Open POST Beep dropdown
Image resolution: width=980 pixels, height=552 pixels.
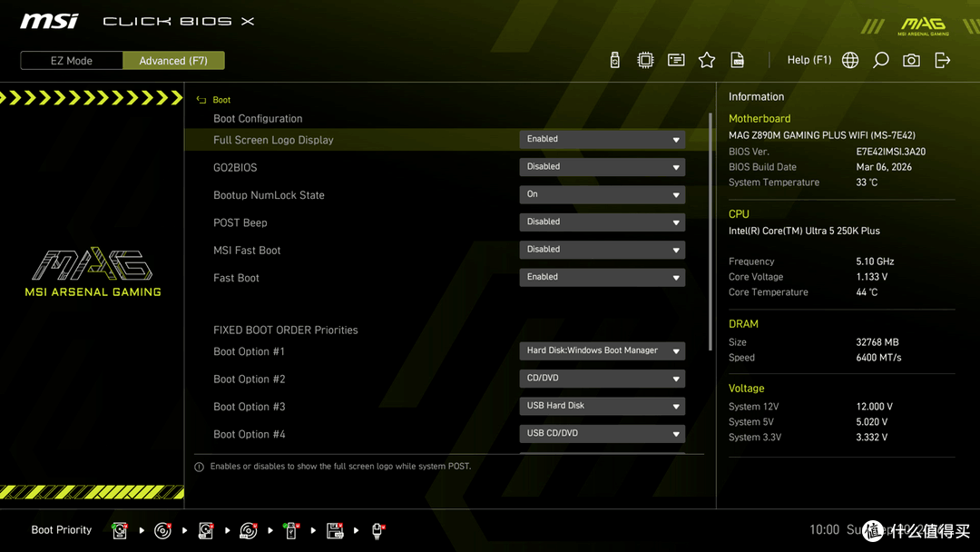pyautogui.click(x=602, y=222)
